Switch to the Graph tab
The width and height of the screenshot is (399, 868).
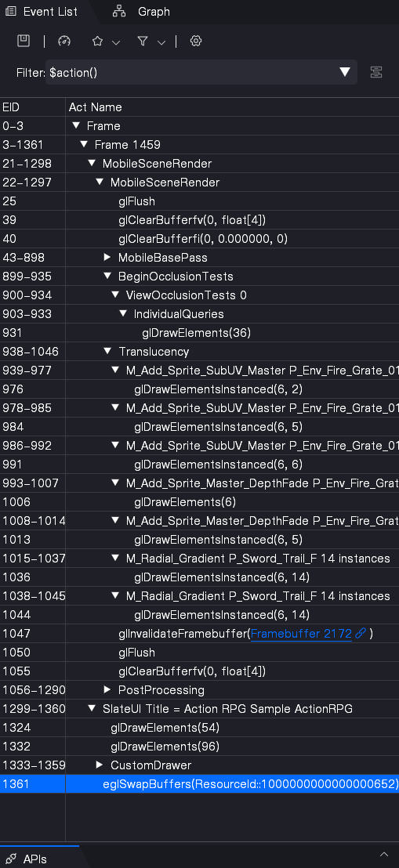tap(141, 12)
